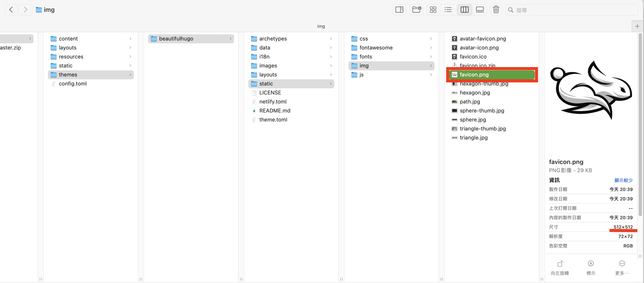Open 更多 more actions menu
644x283 pixels.
tap(622, 268)
